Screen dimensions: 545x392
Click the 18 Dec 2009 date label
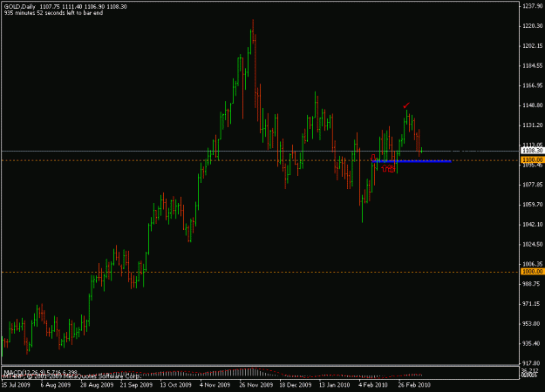pos(295,385)
